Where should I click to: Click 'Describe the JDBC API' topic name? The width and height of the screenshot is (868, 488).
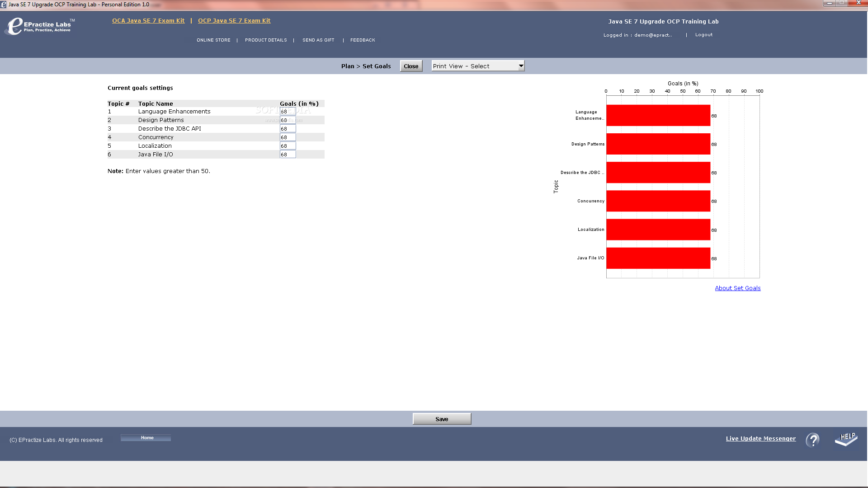coord(170,129)
